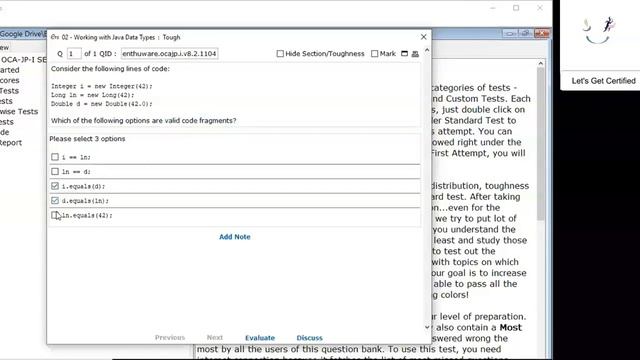Click the 'Long ln = new Long(42);' code line
Viewport: 640px width, 360px height.
tap(93, 95)
